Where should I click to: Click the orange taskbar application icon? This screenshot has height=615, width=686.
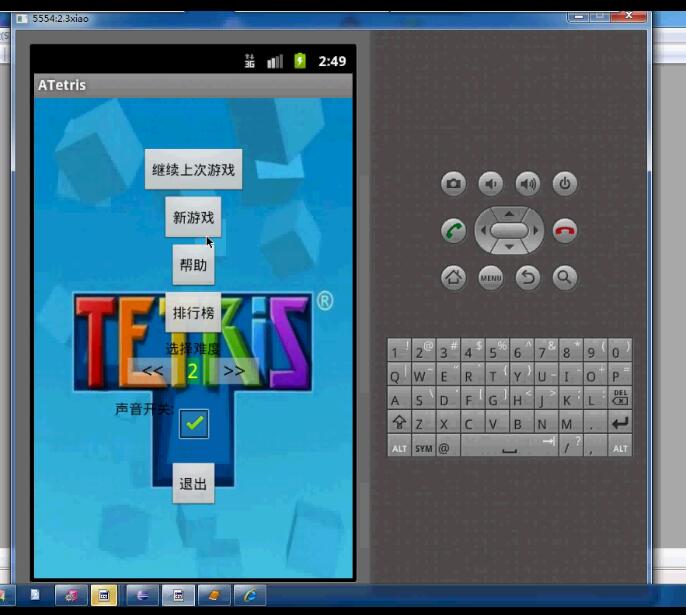pyautogui.click(x=214, y=595)
